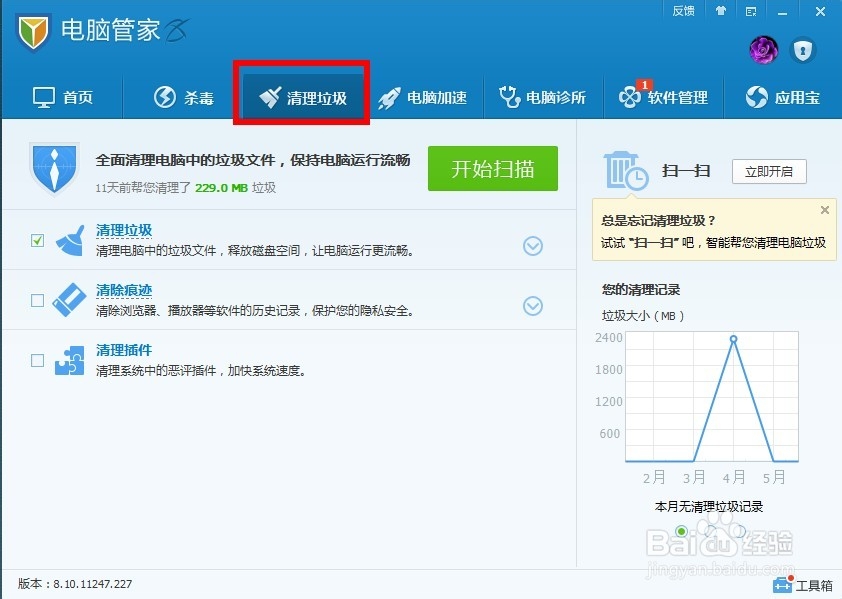
Task: Open the 软件管理 software tab
Action: tap(664, 97)
